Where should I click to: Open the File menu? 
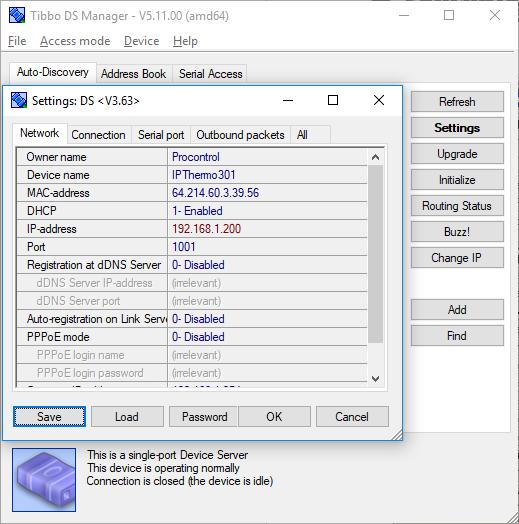[17, 41]
